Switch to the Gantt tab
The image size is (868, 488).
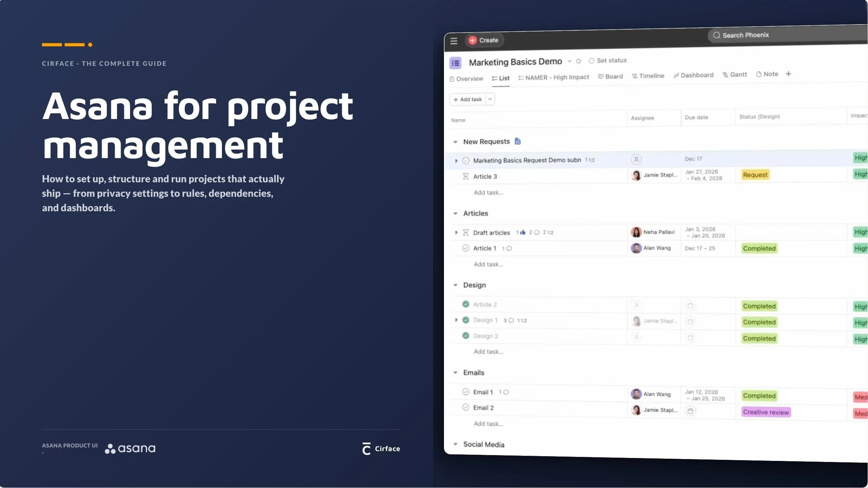pos(735,75)
